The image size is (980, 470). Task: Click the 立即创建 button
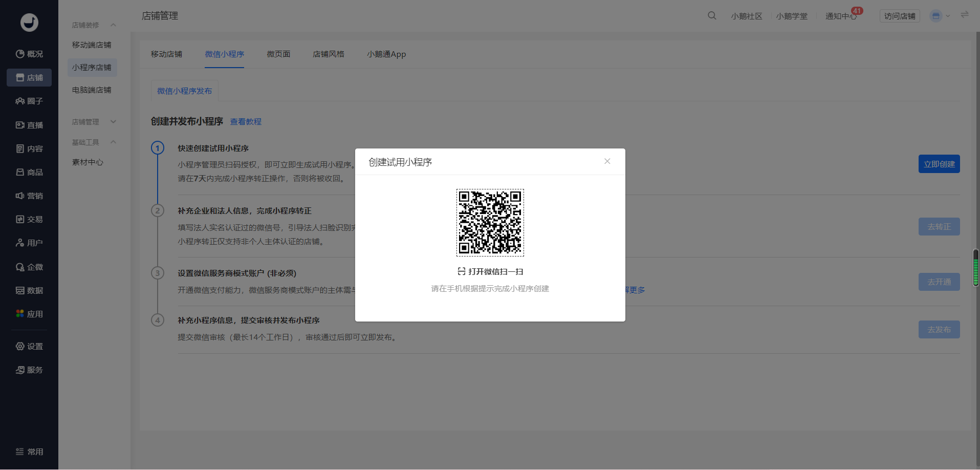coord(939,164)
